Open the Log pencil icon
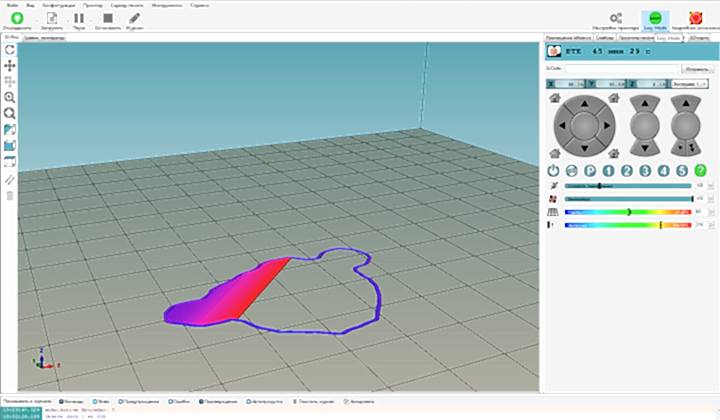Screen dimensions: 720x420 tap(135, 18)
